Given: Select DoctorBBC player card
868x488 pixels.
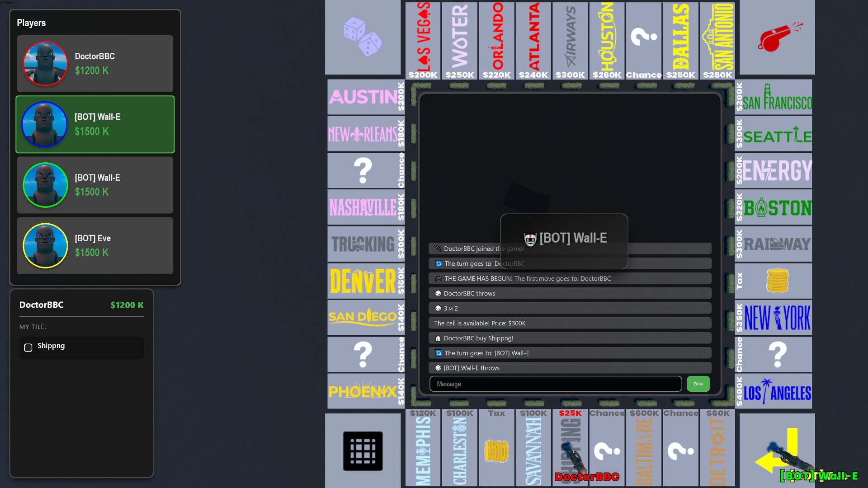Looking at the screenshot, I should tap(95, 64).
